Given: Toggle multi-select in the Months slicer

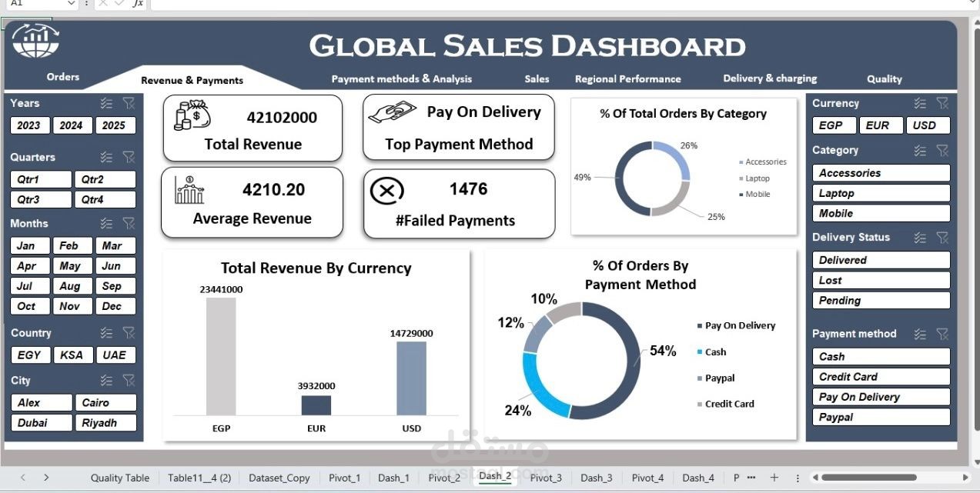Looking at the screenshot, I should (107, 223).
